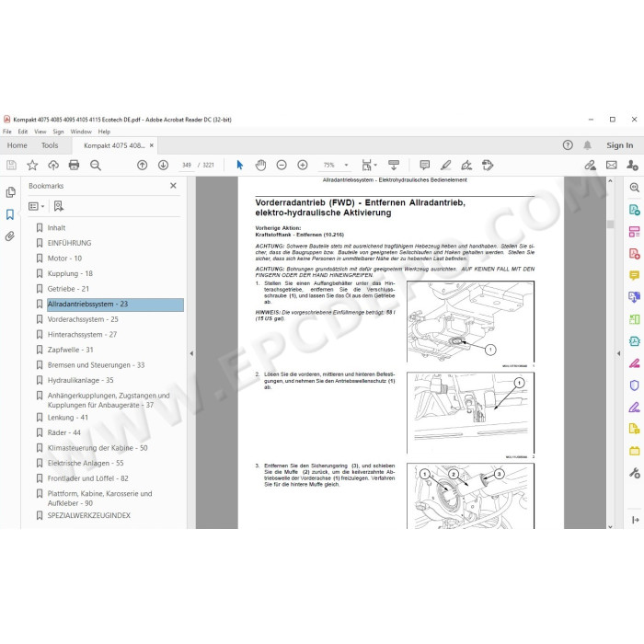Click the upload to cloud icon
The image size is (644, 644).
53,165
